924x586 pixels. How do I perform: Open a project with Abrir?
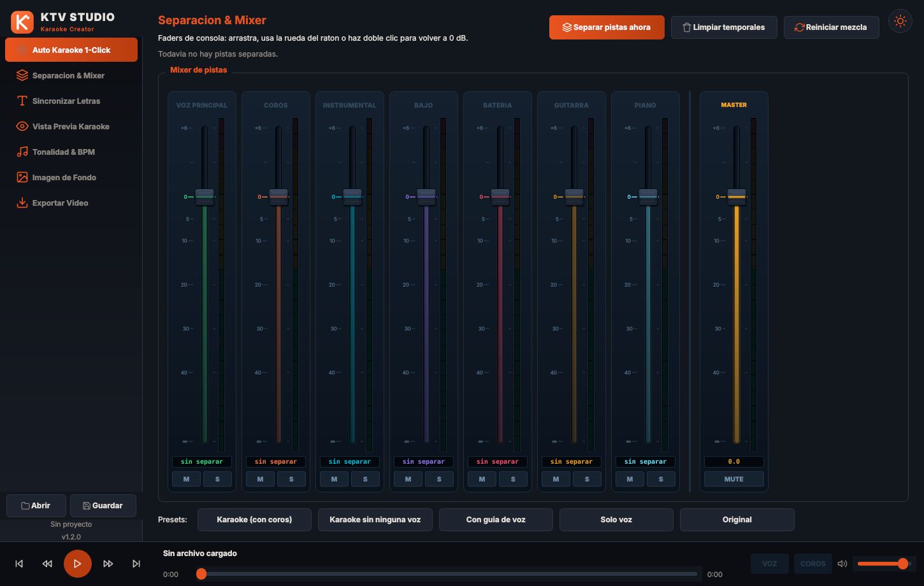[36, 506]
